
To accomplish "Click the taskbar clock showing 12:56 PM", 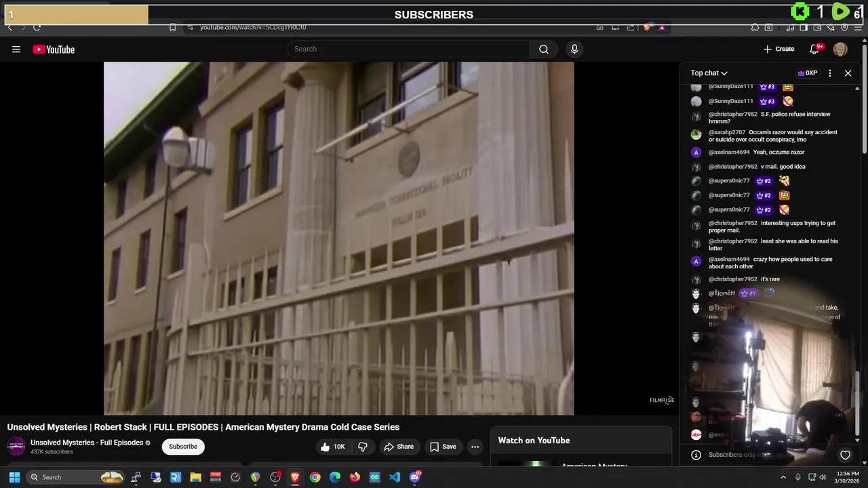I will 848,477.
